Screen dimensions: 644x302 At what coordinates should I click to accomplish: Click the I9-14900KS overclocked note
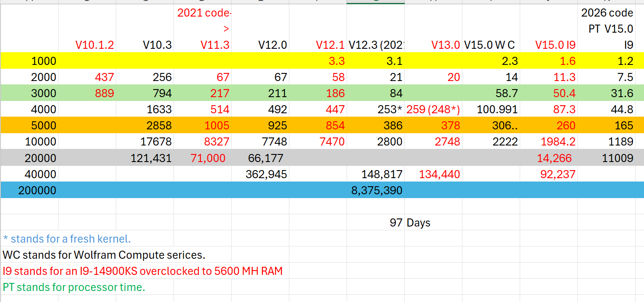point(143,271)
